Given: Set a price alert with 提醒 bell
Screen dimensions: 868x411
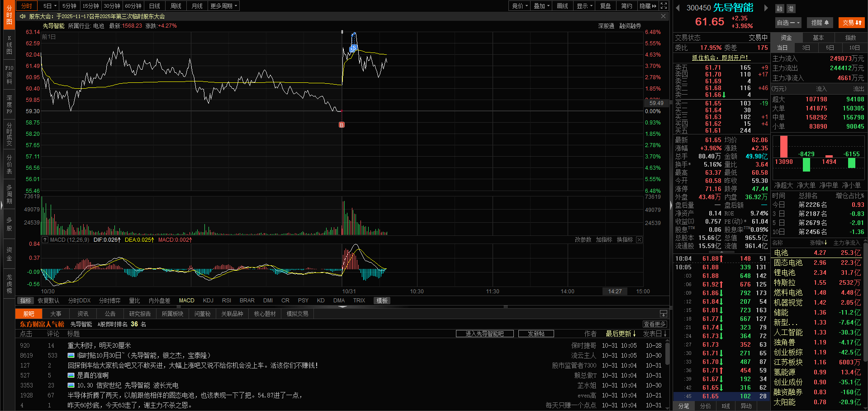Looking at the screenshot, I should click(820, 23).
